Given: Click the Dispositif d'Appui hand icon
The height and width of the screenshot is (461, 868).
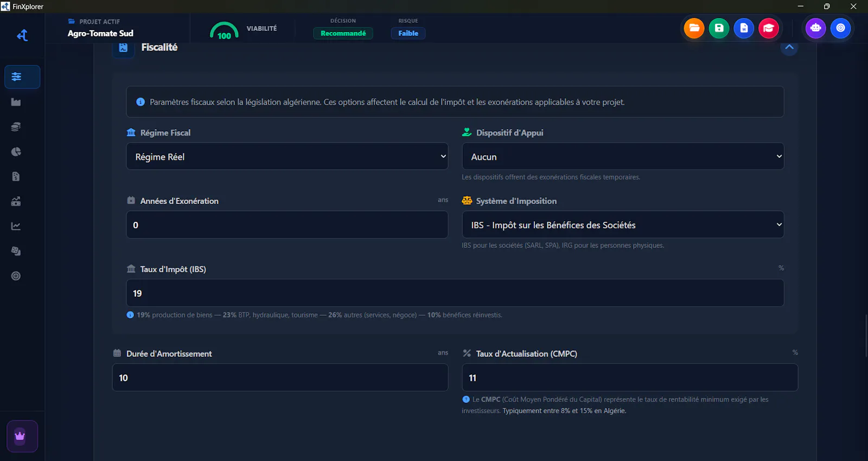Looking at the screenshot, I should click(x=467, y=132).
